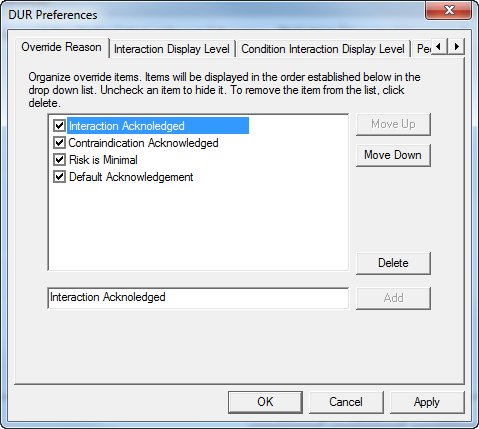Uncheck the Contraindication Acknowledged checkbox
479x429 pixels.
coord(59,143)
